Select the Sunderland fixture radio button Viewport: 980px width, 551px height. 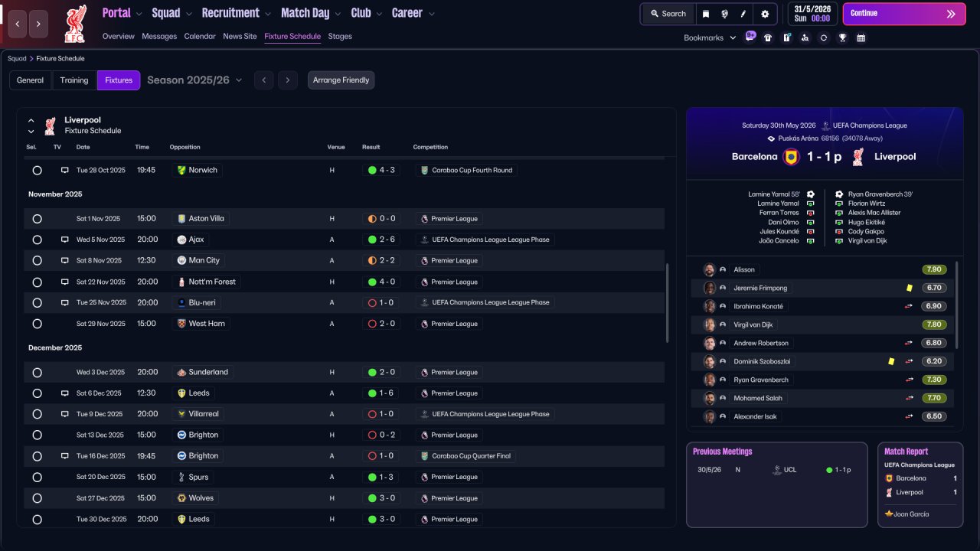(x=37, y=372)
